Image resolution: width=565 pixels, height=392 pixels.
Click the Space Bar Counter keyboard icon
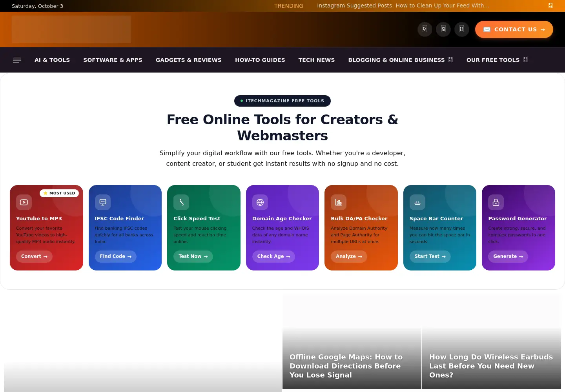point(417,202)
